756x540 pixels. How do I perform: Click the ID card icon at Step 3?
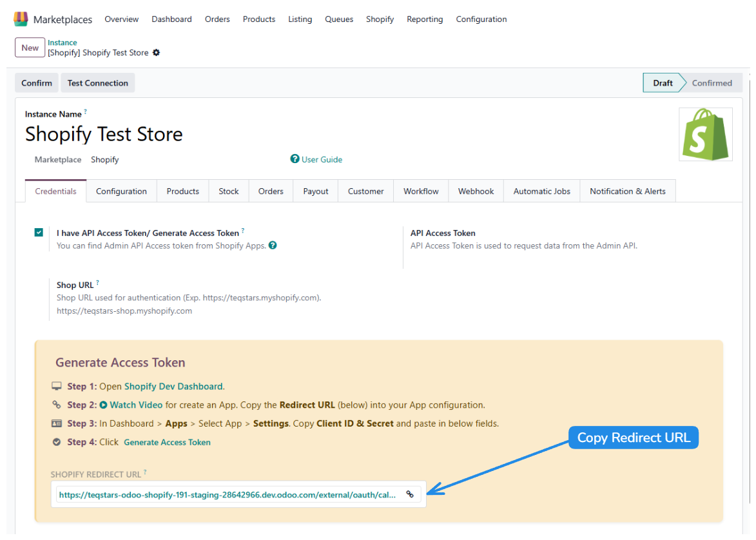point(57,423)
